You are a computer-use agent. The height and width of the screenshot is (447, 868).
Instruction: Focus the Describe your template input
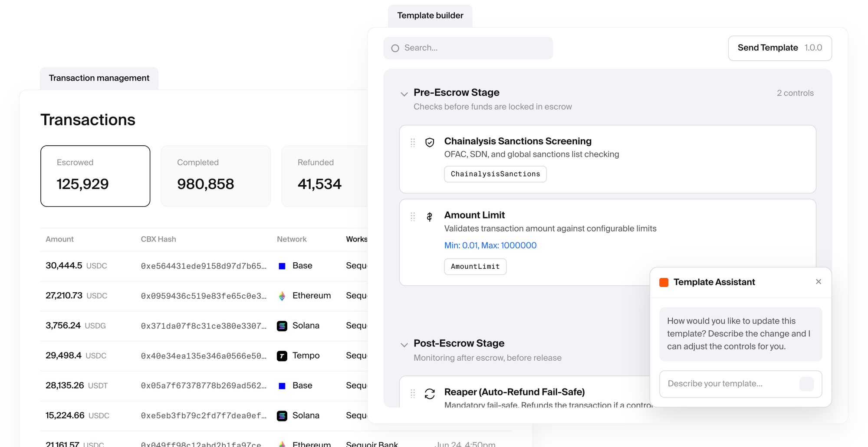[740, 384]
